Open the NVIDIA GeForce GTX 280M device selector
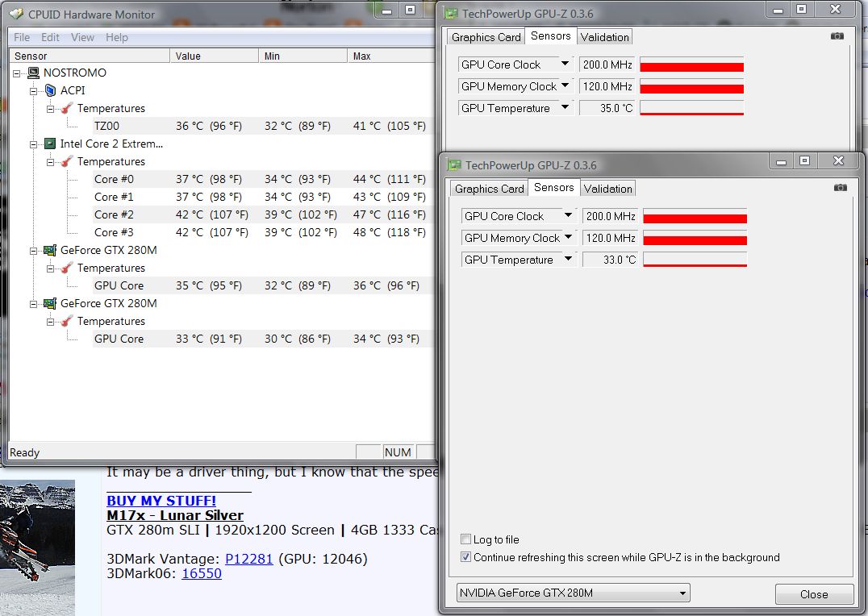This screenshot has width=868, height=616. click(573, 593)
